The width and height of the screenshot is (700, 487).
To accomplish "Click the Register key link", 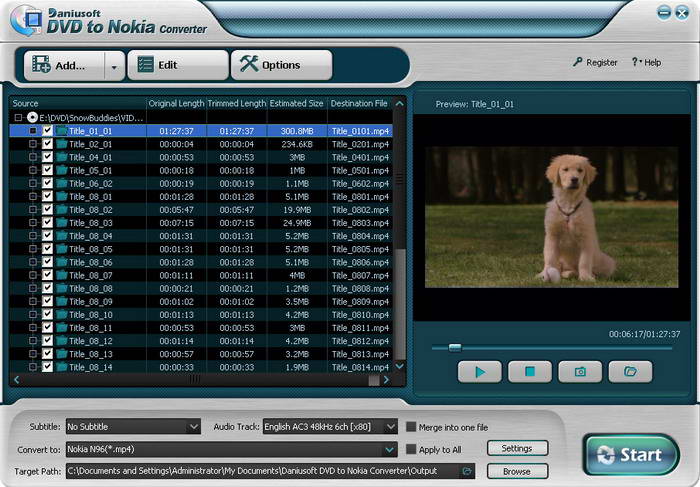I will [x=595, y=62].
